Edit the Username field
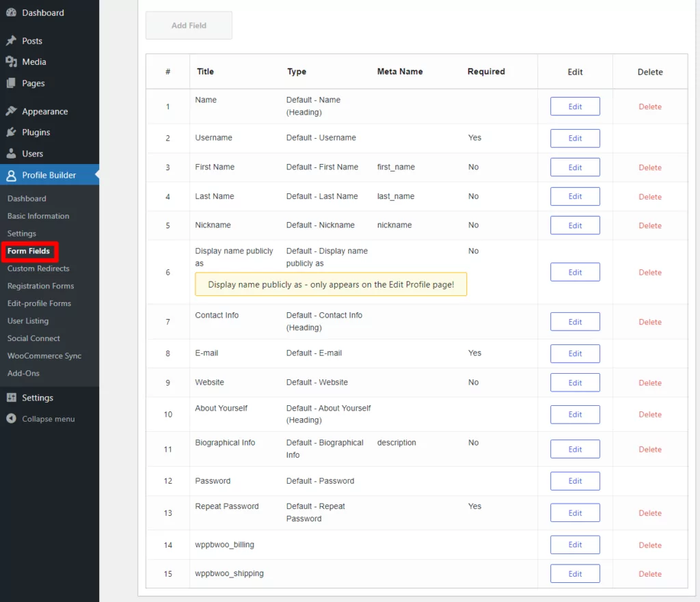700x602 pixels. pyautogui.click(x=575, y=138)
